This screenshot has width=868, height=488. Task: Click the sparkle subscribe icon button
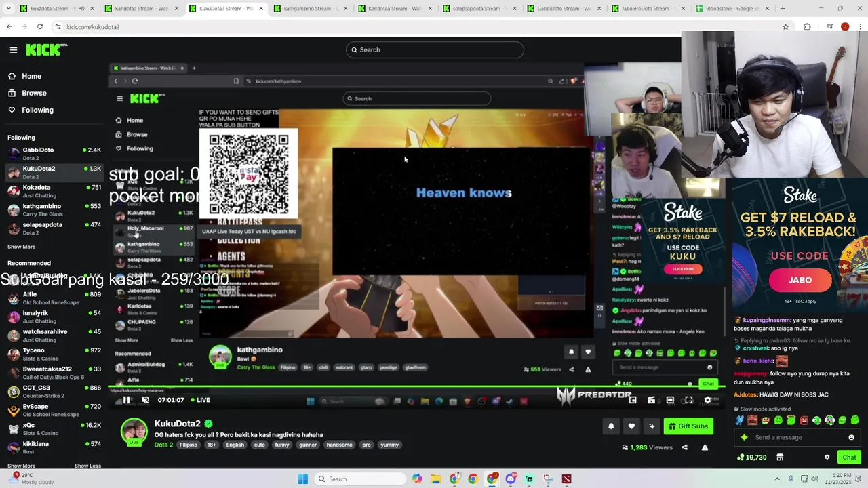pyautogui.click(x=652, y=426)
